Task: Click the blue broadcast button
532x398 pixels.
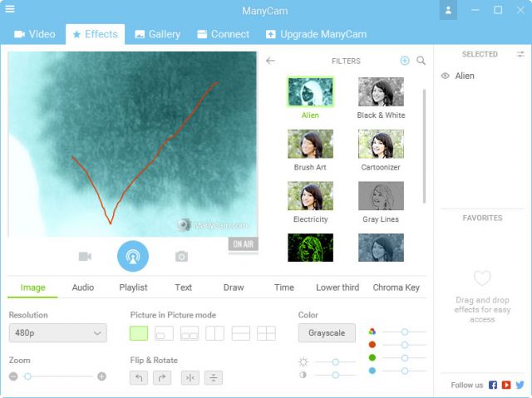Action: click(x=133, y=256)
